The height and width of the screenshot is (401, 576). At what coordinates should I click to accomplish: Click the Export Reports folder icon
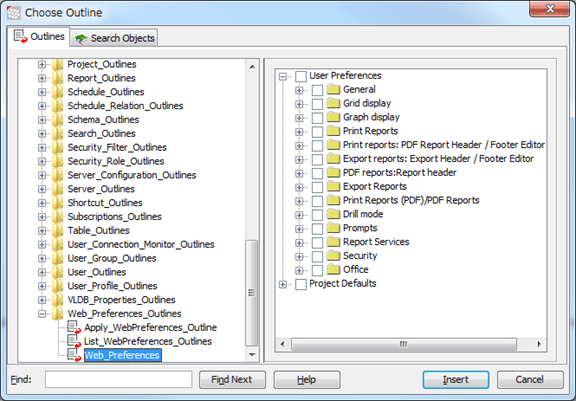click(x=333, y=187)
